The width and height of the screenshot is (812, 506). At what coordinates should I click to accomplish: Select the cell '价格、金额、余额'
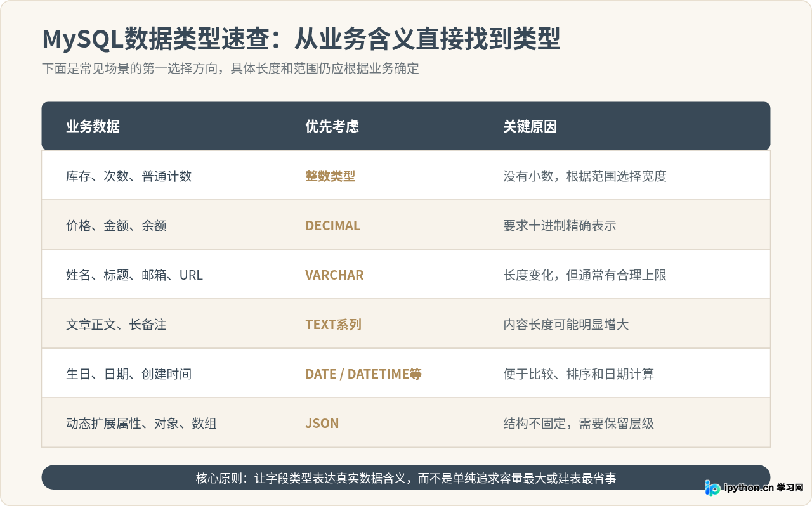coord(116,225)
